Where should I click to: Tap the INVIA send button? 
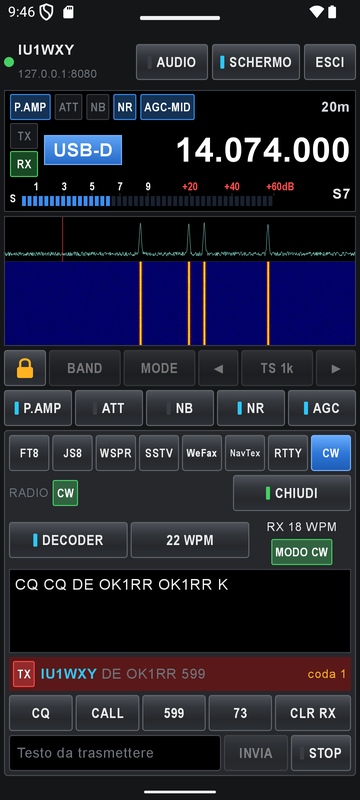tap(256, 753)
